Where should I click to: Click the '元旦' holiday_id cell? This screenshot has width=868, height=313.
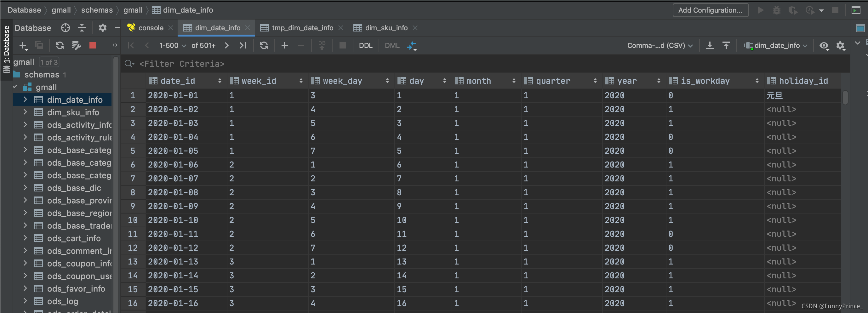pos(802,95)
